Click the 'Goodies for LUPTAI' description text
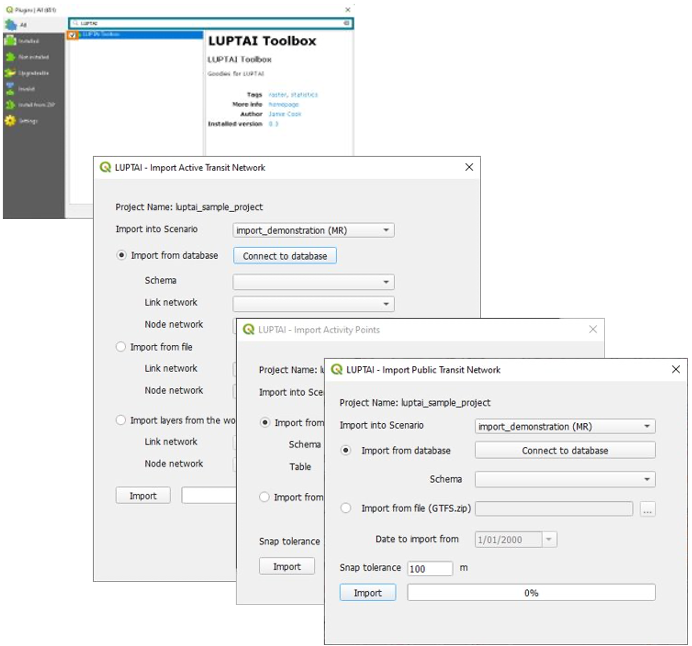The image size is (692, 646). (x=236, y=74)
